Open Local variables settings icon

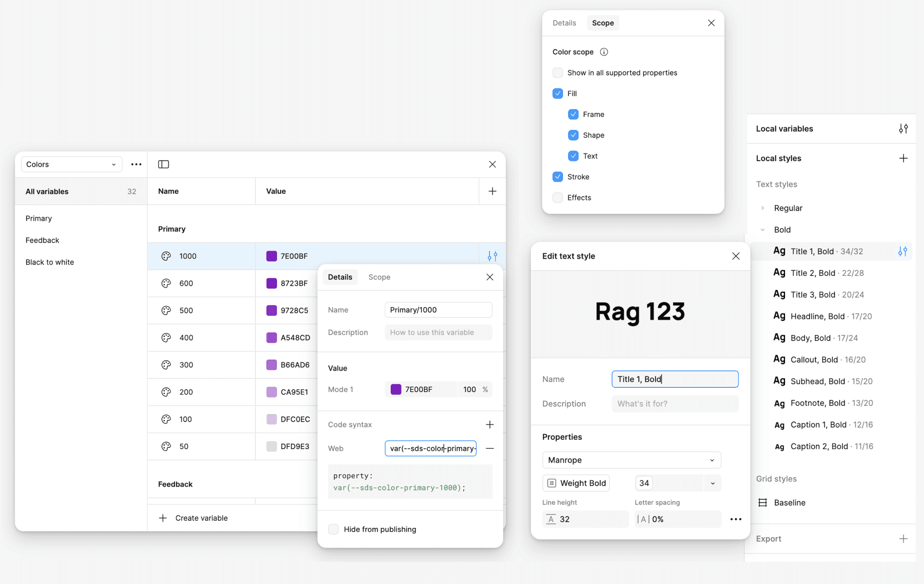pyautogui.click(x=903, y=129)
